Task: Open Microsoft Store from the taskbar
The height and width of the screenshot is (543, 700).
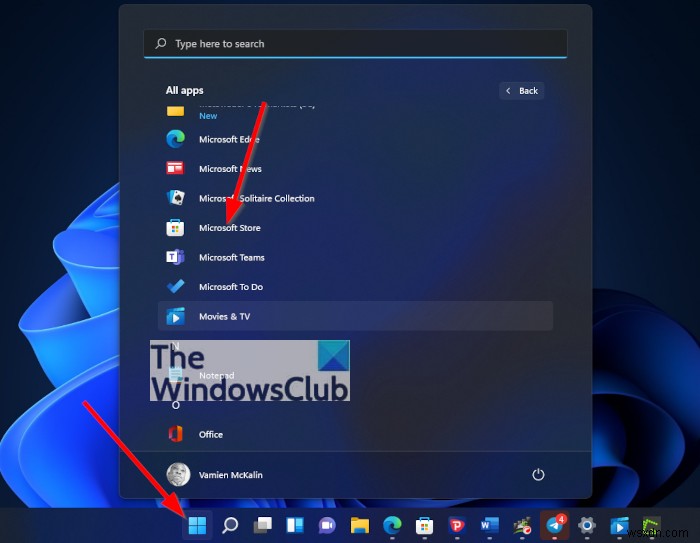Action: point(425,526)
